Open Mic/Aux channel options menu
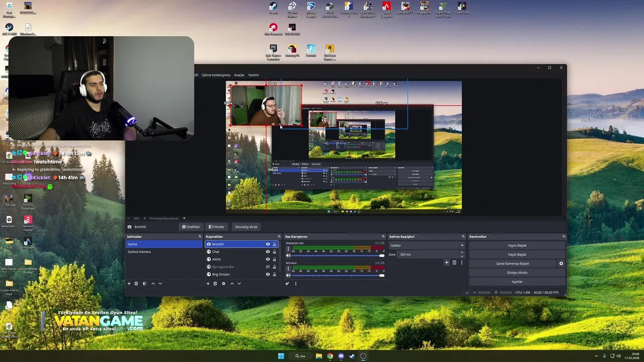 [x=288, y=269]
